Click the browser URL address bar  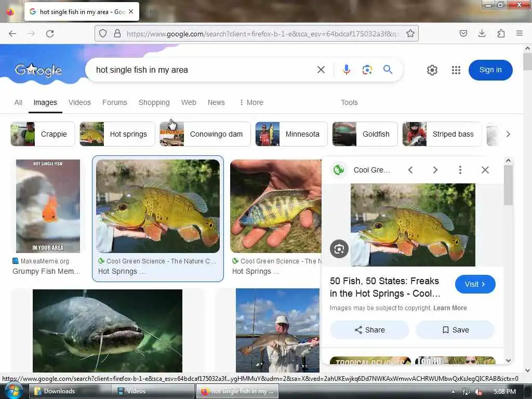click(263, 34)
